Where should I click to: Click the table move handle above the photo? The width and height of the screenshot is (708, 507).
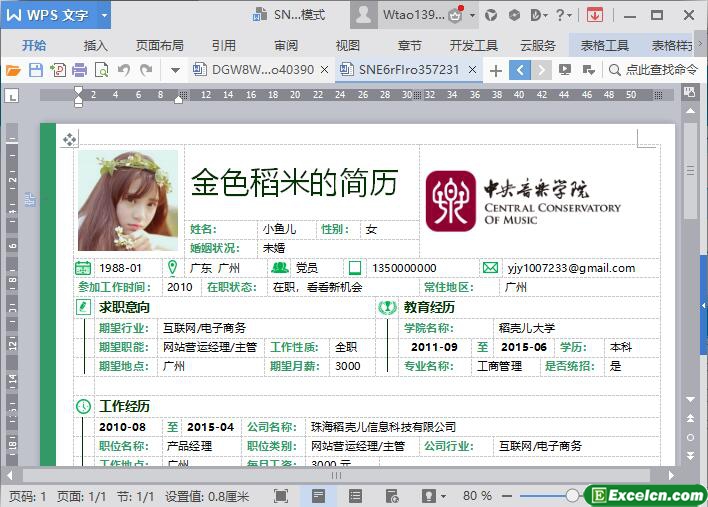coord(69,139)
